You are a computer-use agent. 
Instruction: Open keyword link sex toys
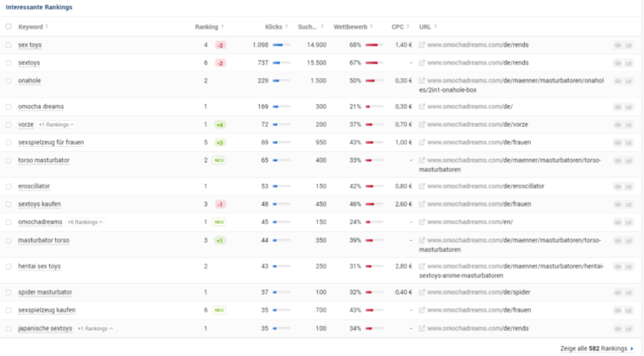(30, 44)
